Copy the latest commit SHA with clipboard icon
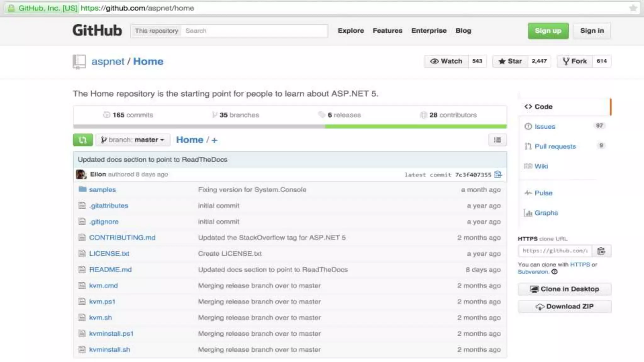The image size is (644, 362). pos(498,174)
